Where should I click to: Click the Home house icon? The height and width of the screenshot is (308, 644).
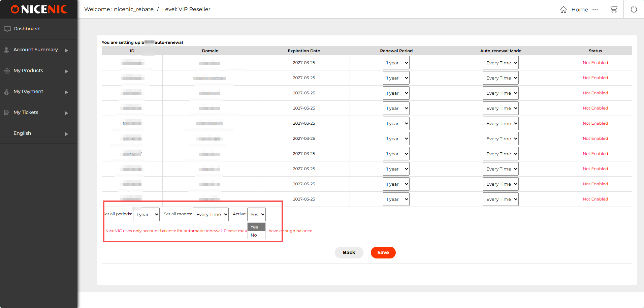pyautogui.click(x=563, y=9)
